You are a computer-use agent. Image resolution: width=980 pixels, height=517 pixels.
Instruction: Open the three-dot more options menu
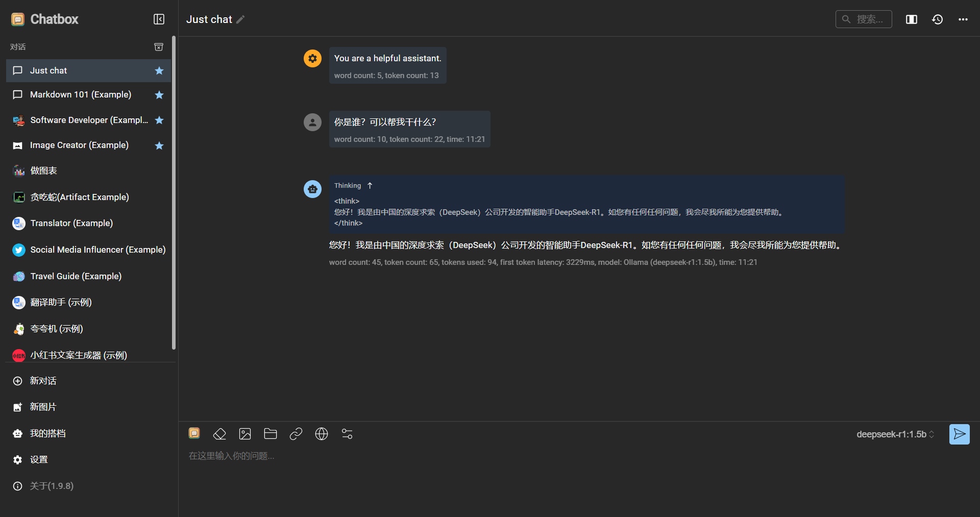click(x=963, y=19)
